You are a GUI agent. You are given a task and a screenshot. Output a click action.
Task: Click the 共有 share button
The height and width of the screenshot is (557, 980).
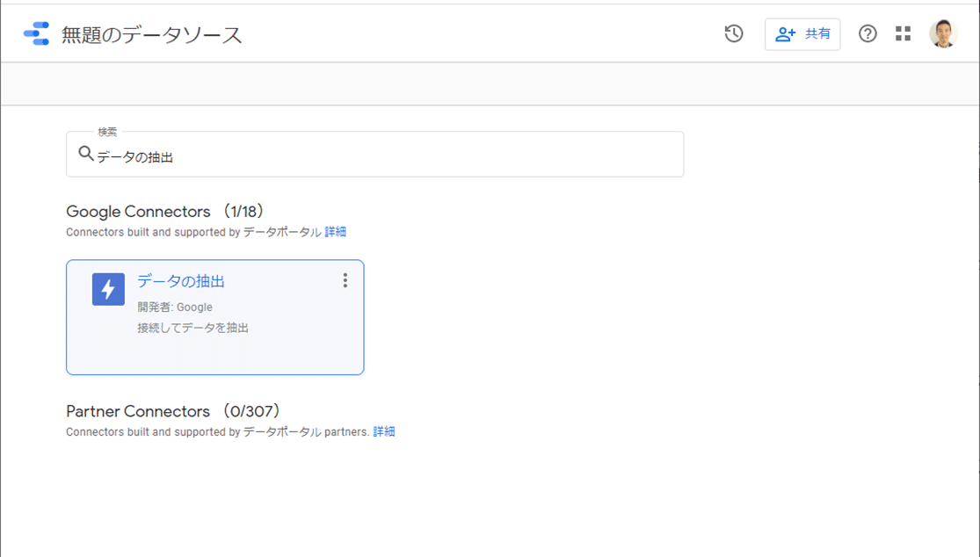[802, 34]
